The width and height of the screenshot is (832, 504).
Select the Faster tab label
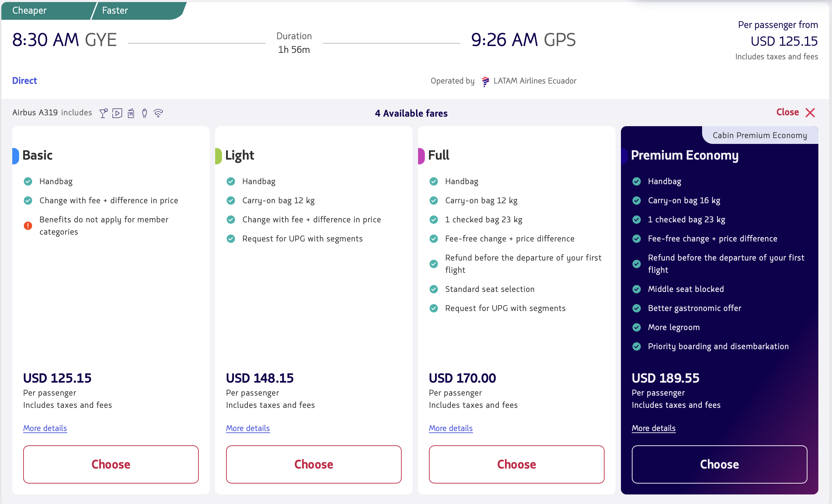[115, 11]
